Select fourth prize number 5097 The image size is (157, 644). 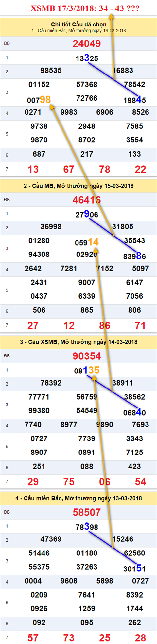140,268
